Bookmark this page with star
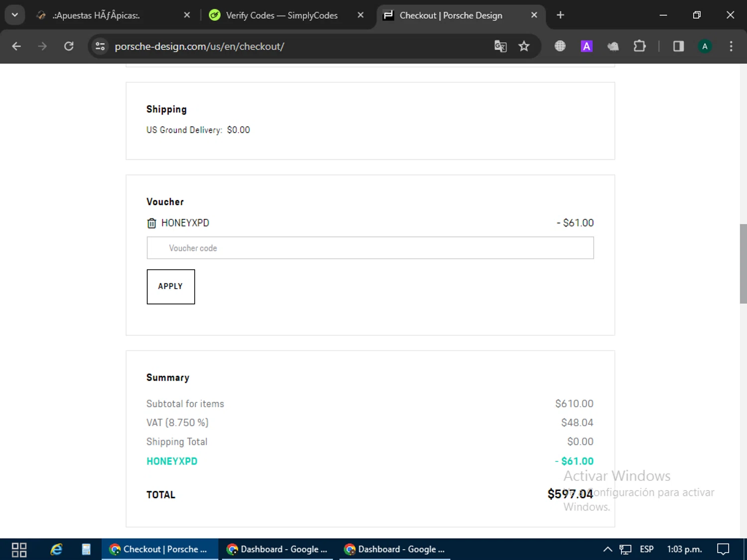This screenshot has height=560, width=747. pos(524,46)
